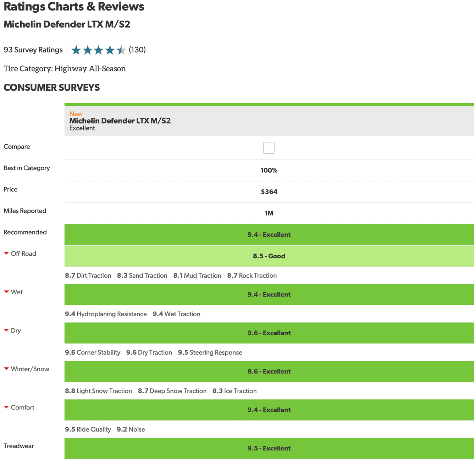Click 9.4 Hydroplaning Resistance sub-rating
The height and width of the screenshot is (461, 476).
click(106, 314)
